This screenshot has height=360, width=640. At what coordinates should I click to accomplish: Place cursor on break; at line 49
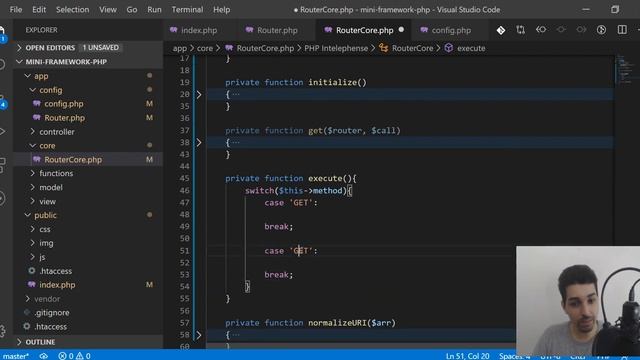tap(278, 227)
